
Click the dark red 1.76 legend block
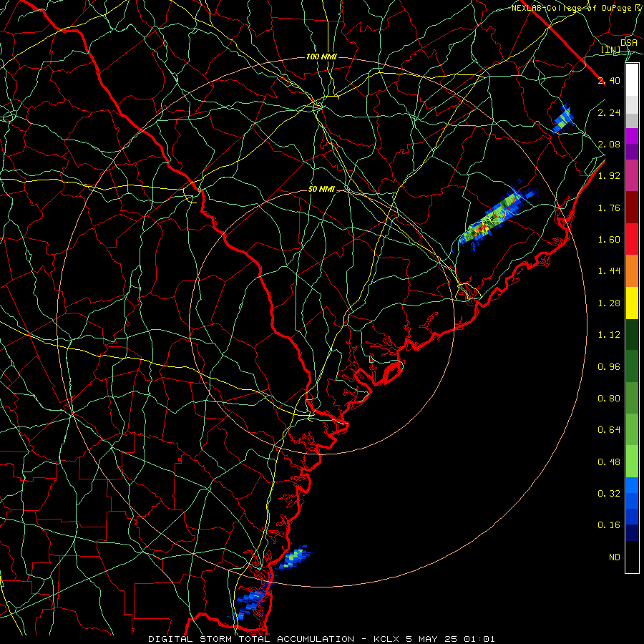[632, 208]
